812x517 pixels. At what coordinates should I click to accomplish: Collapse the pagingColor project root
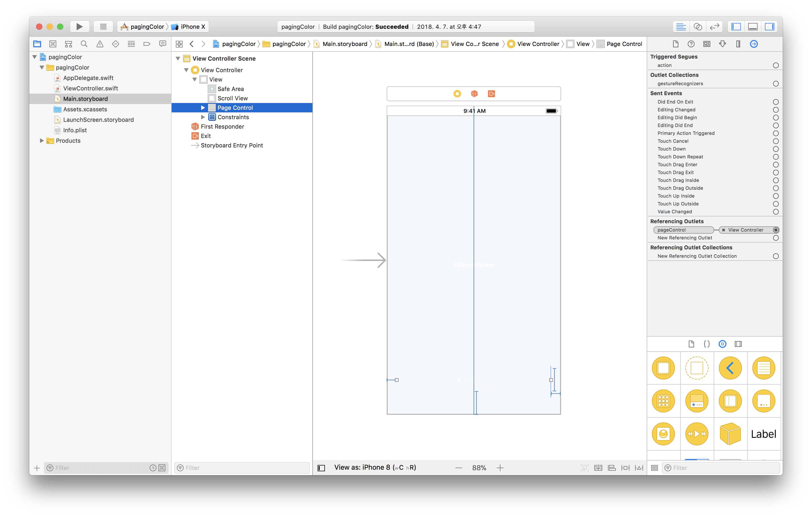pos(34,57)
